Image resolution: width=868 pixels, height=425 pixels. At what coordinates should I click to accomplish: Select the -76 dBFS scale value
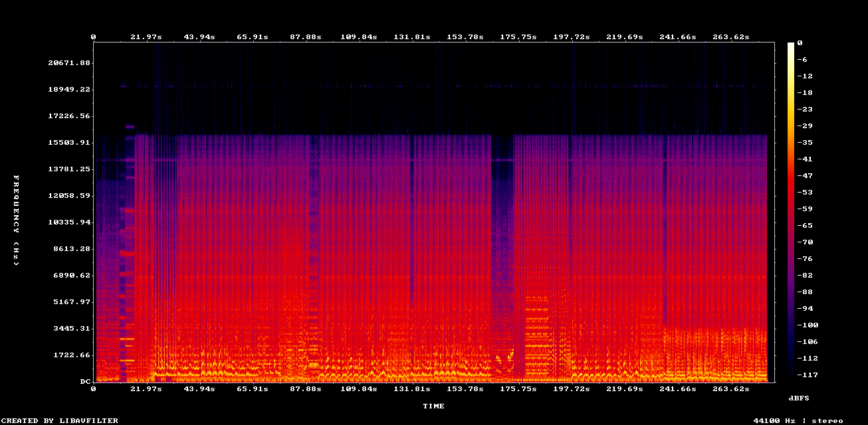804,258
